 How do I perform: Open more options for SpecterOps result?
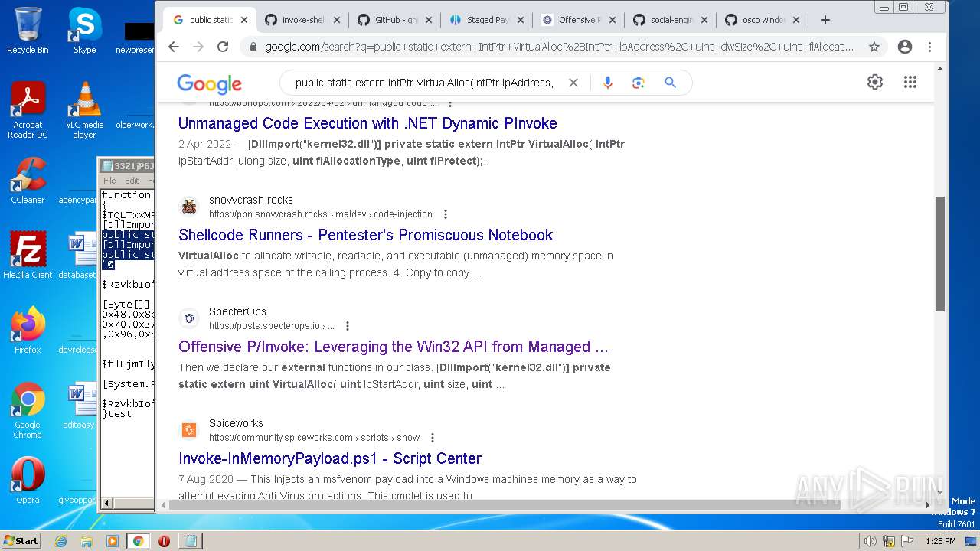(348, 326)
